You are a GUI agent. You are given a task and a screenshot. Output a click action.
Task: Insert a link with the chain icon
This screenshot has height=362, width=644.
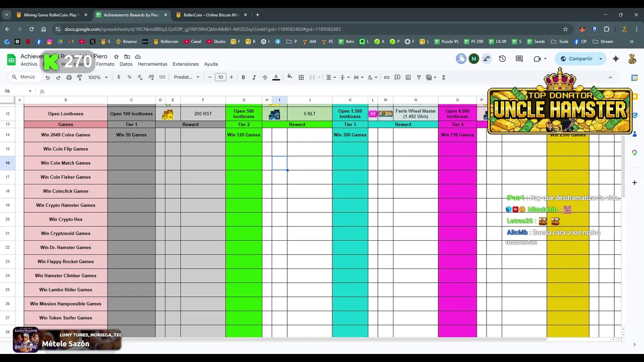(386, 77)
